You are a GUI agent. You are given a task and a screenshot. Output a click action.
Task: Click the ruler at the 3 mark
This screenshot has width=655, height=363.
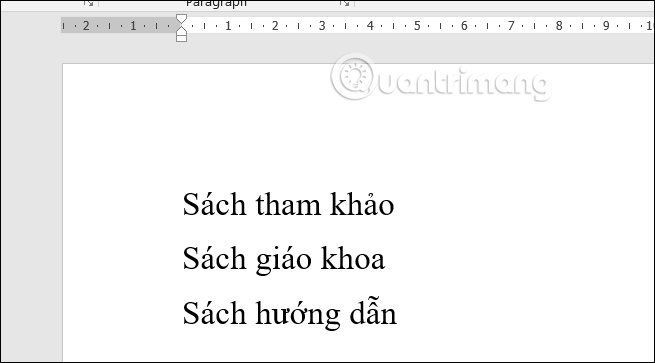[x=322, y=26]
